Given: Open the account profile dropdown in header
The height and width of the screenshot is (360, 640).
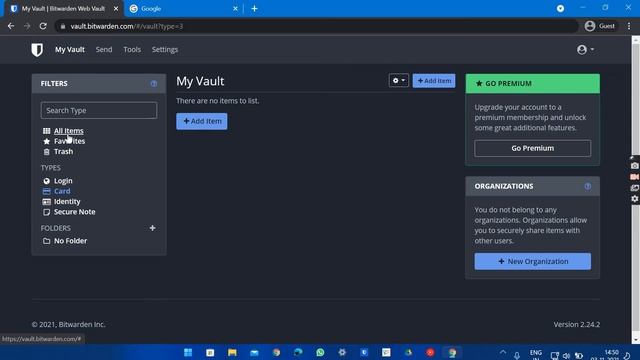Looking at the screenshot, I should coord(586,50).
